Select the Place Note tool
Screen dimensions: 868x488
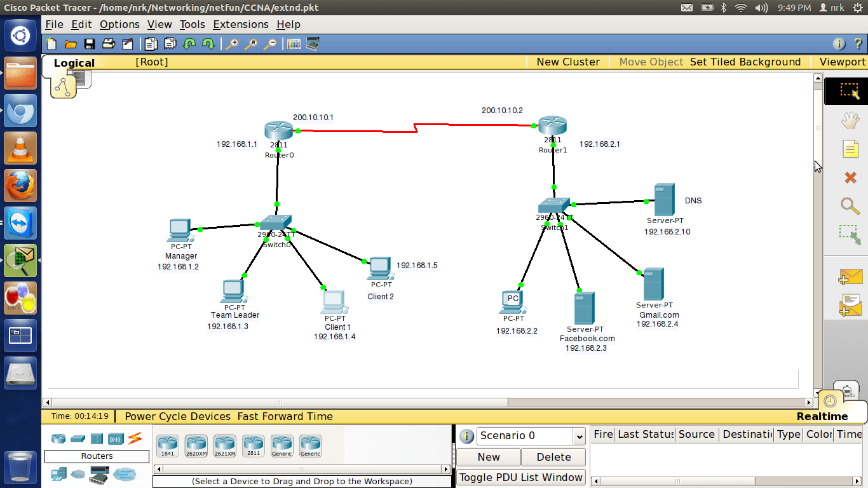tap(850, 149)
